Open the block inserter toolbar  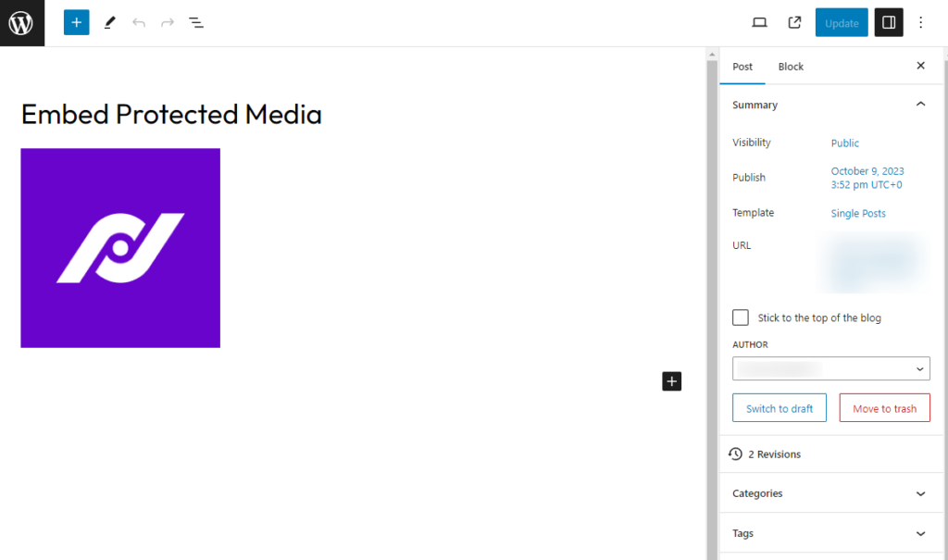tap(76, 21)
